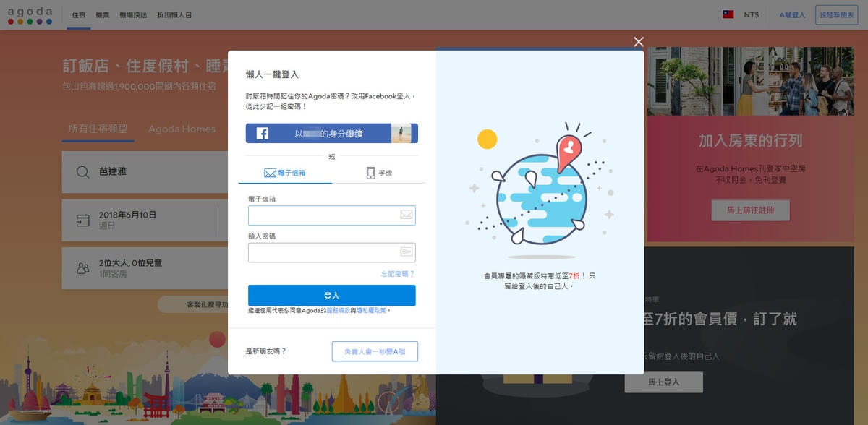Focus the 電子信箱 input field
Image resolution: width=868 pixels, height=425 pixels.
332,215
